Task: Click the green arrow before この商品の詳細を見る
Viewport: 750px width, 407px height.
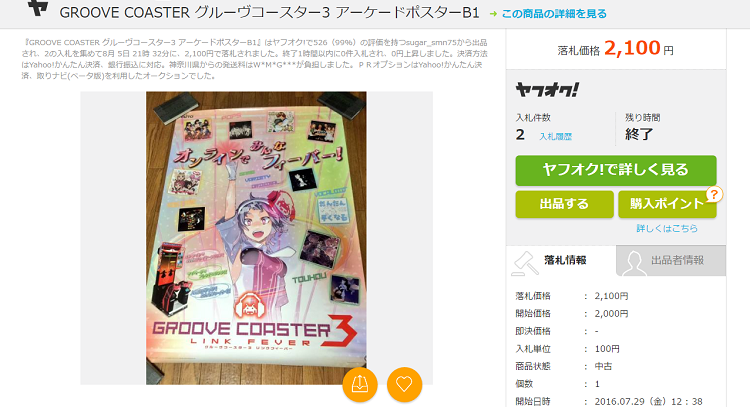Action: click(493, 14)
